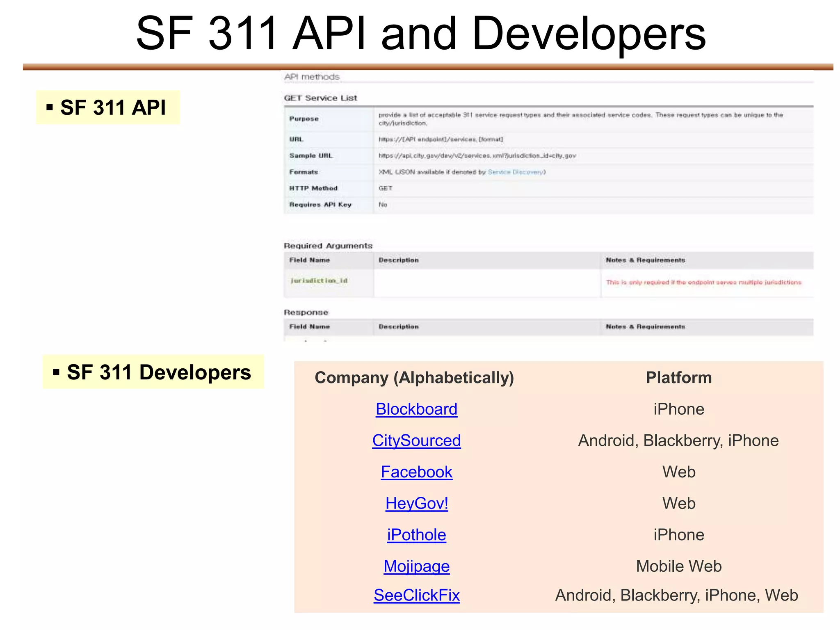Click the 'GET' HTTP method value
Image resolution: width=840 pixels, height=630 pixels.
pyautogui.click(x=385, y=188)
